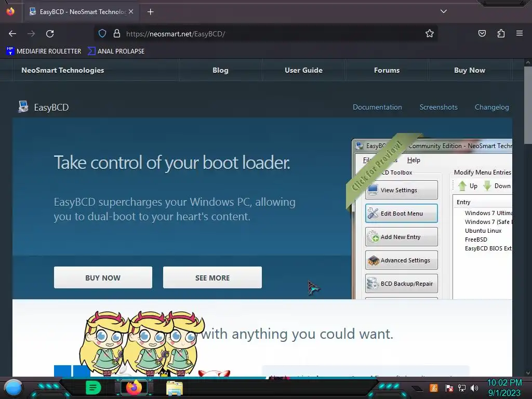Open the taskbar clock 10:02 PM

[x=504, y=388]
